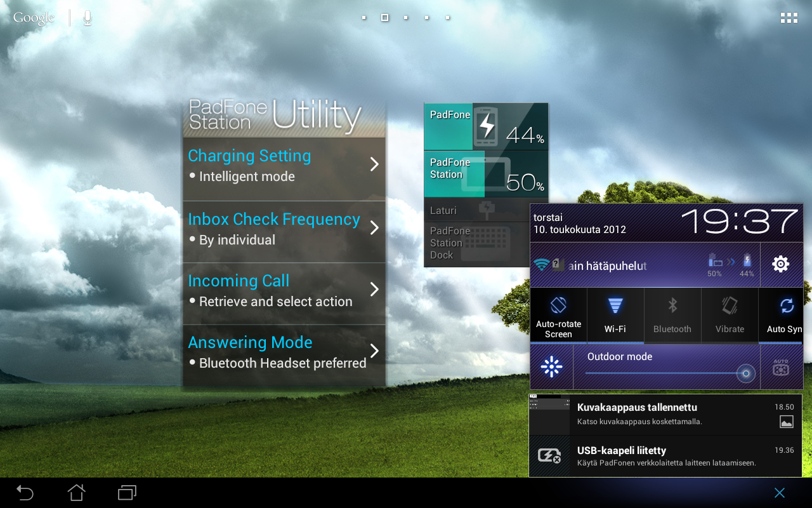This screenshot has height=508, width=812.
Task: Tap the voice search microphone icon
Action: [87, 18]
